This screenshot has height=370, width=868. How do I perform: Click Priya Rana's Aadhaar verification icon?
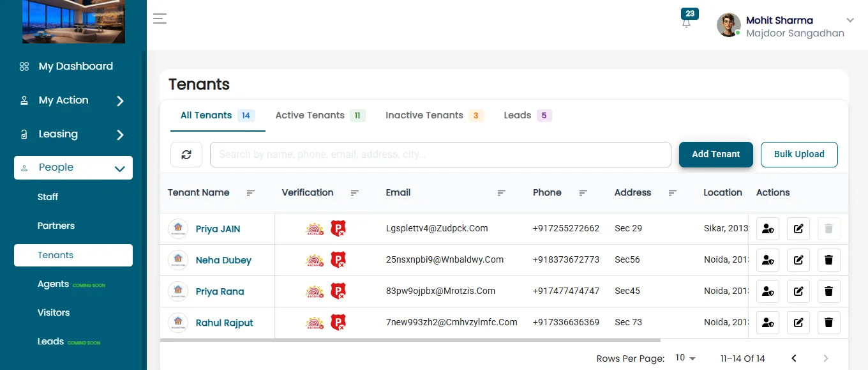click(x=315, y=291)
